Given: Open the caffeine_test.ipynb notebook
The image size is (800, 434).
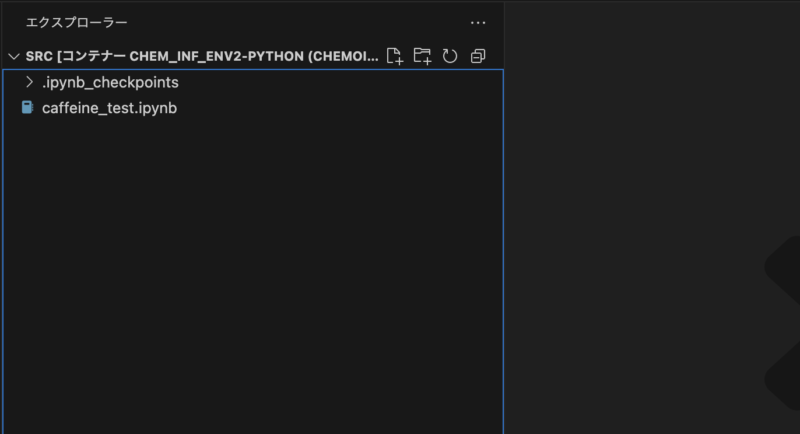Looking at the screenshot, I should 109,108.
